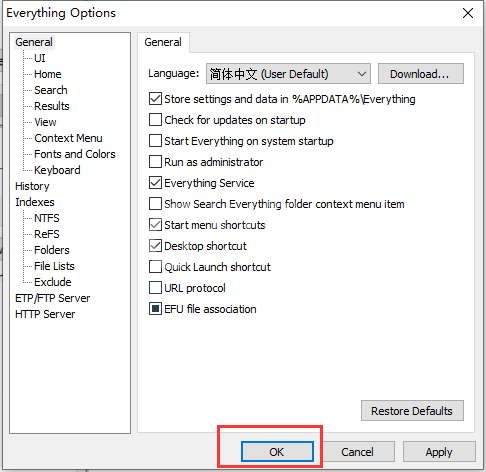Open the Exclude settings page
Viewport: 486px width, 472px height.
click(x=53, y=282)
